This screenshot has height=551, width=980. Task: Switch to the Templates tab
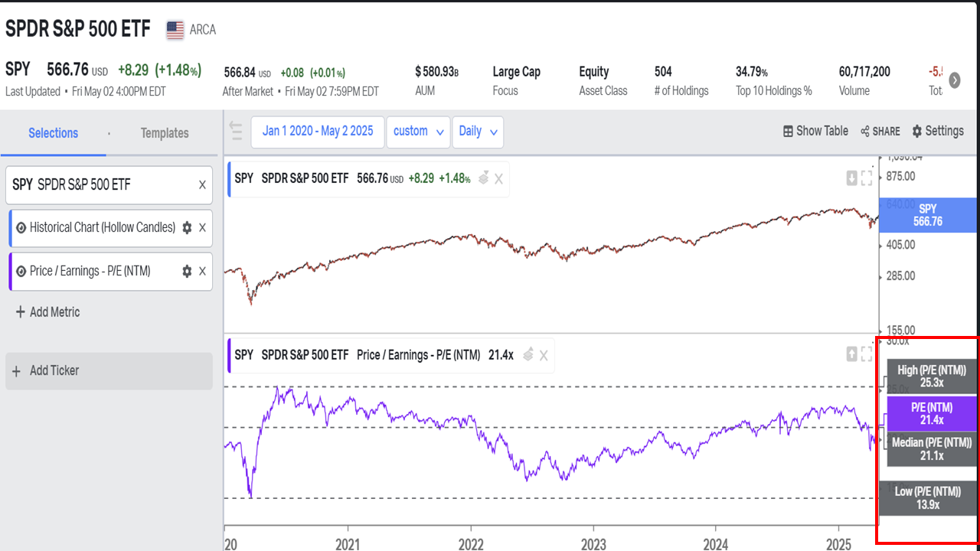tap(165, 133)
